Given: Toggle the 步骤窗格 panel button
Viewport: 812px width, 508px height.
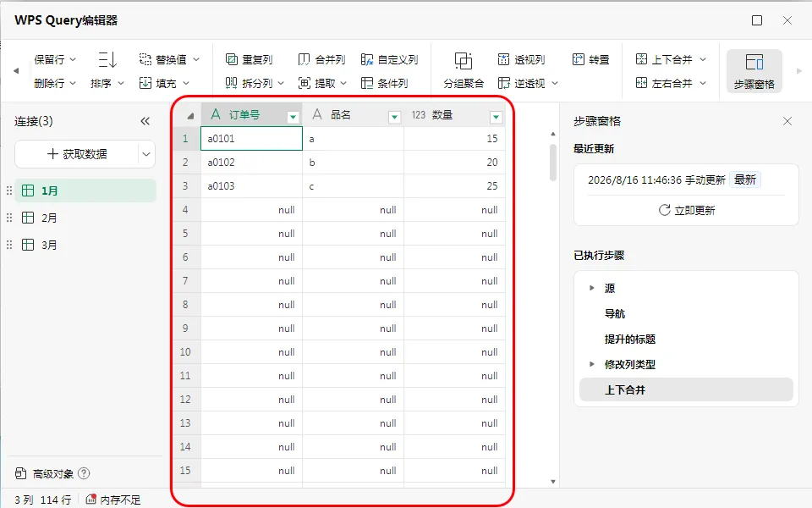Looking at the screenshot, I should click(x=754, y=71).
